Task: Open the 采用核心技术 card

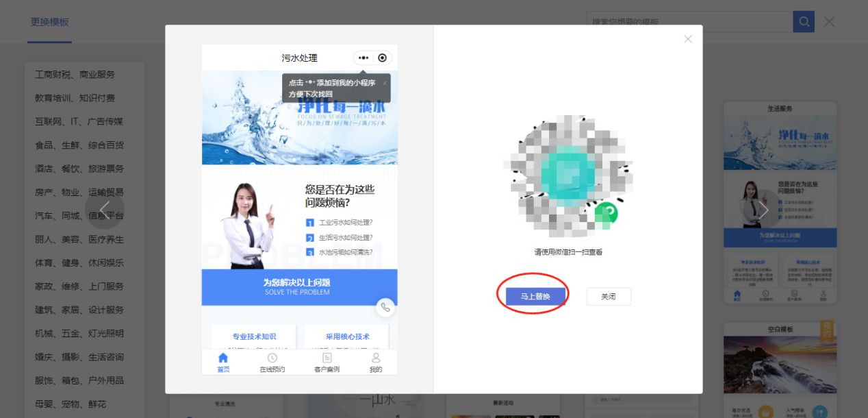Action: pos(347,336)
